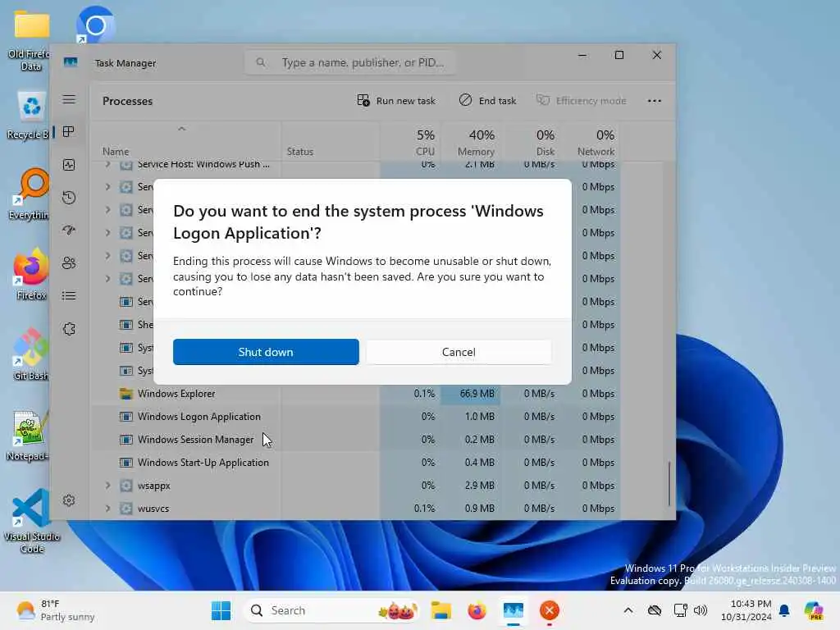Open Firefox from the taskbar

click(x=477, y=610)
